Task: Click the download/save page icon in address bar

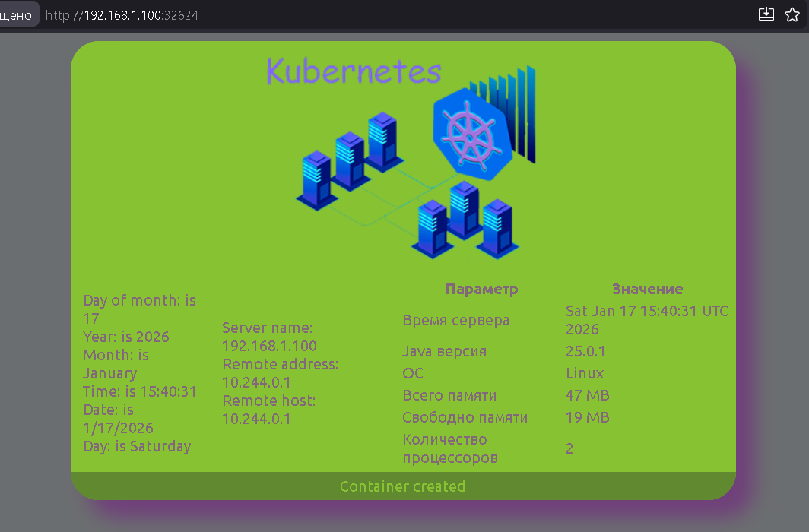Action: (x=766, y=14)
